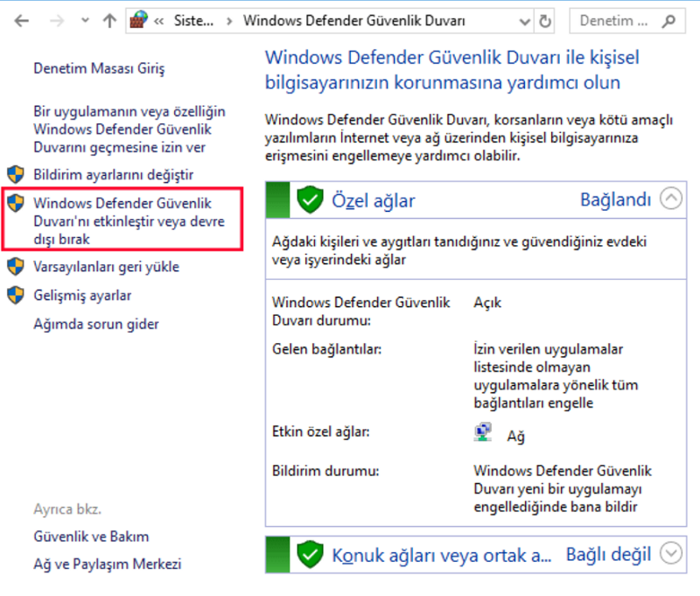Open Denetim Masası Giriş

tap(96, 67)
